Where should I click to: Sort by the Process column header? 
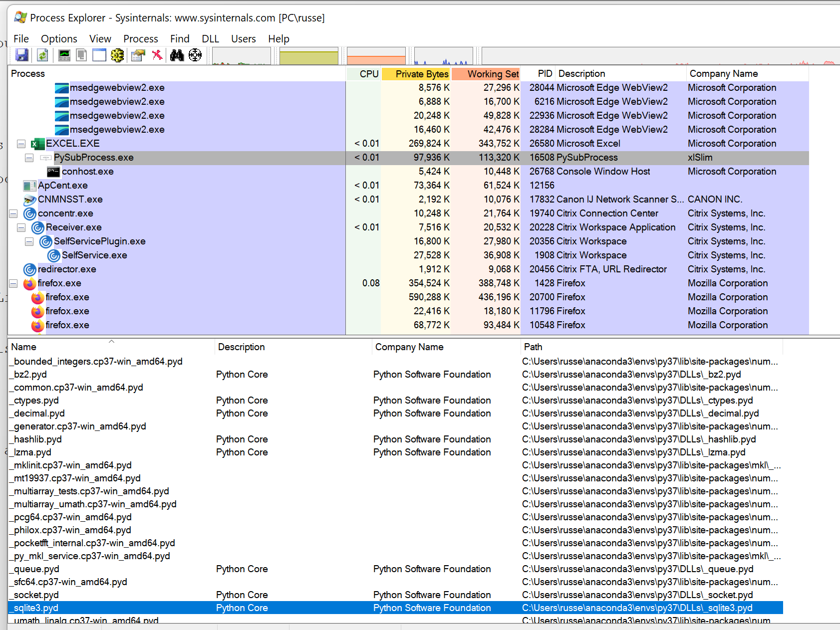(x=177, y=74)
